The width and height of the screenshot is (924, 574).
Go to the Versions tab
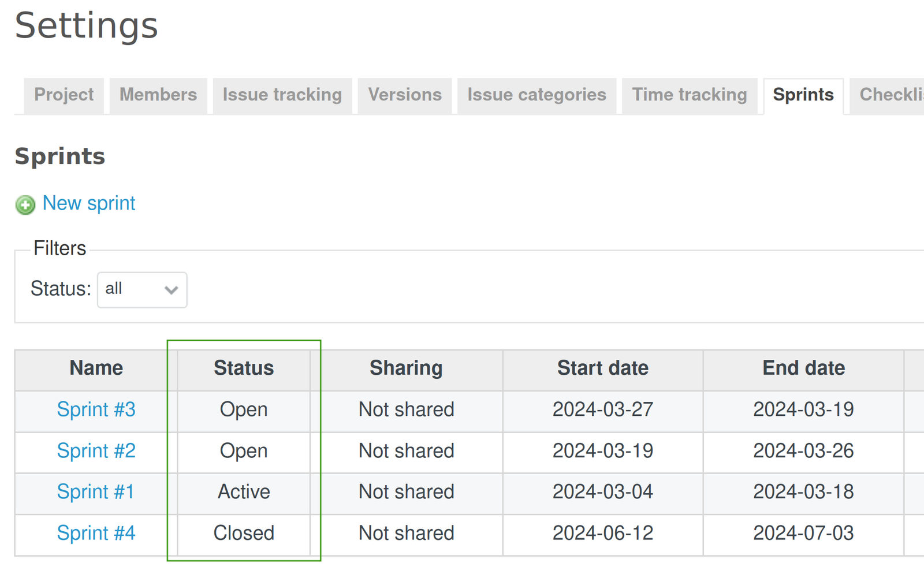[x=404, y=95]
